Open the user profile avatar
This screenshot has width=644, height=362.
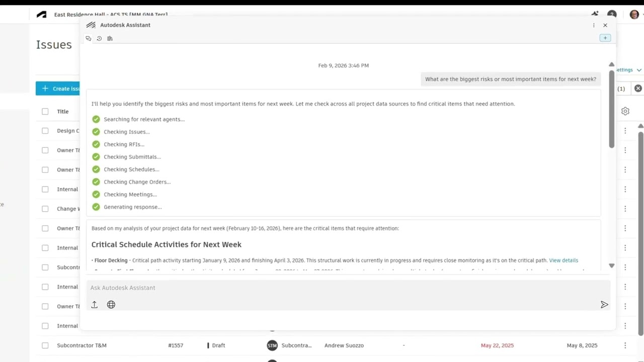tap(634, 15)
